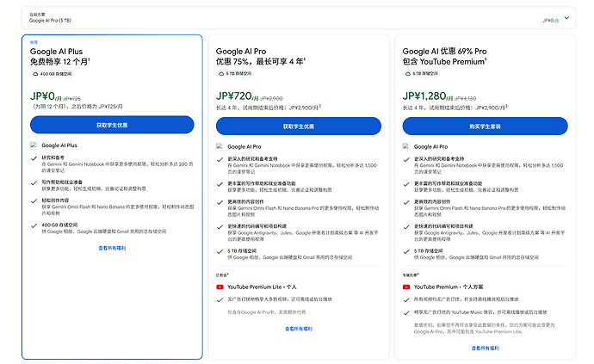This screenshot has width=594, height=364.
Task: Click 更快速的代码编写和项目构建 in the JP¥1,280 card
Action: pos(443,226)
